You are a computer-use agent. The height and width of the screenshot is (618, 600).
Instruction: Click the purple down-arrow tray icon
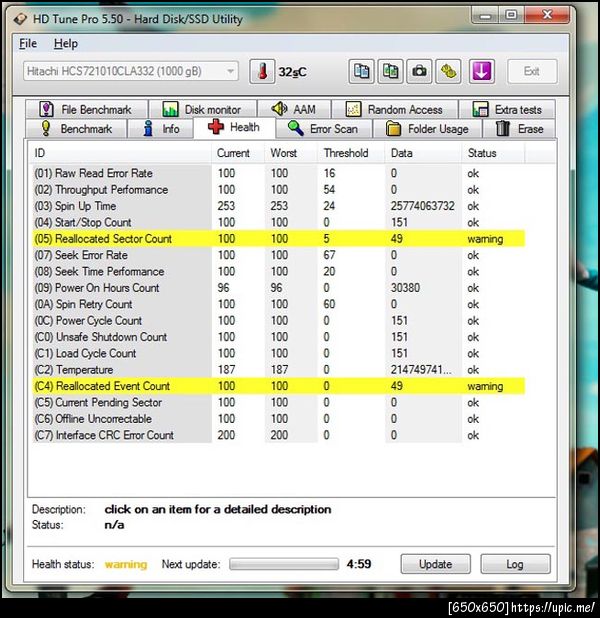[482, 72]
